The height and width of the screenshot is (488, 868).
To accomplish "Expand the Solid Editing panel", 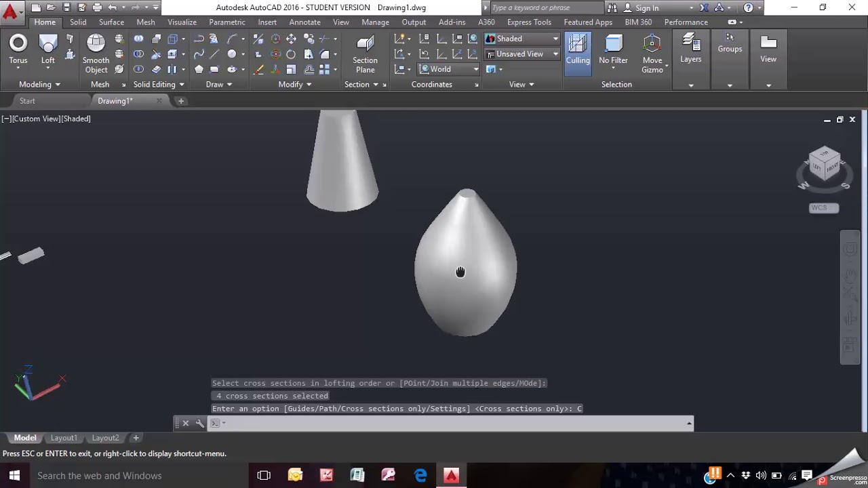I will click(159, 84).
